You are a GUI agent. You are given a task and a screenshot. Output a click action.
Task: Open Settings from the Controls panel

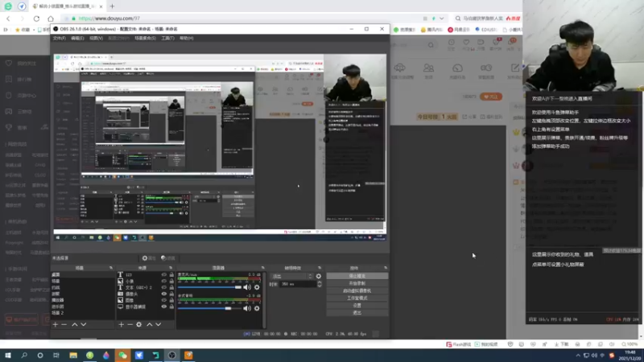(357, 306)
